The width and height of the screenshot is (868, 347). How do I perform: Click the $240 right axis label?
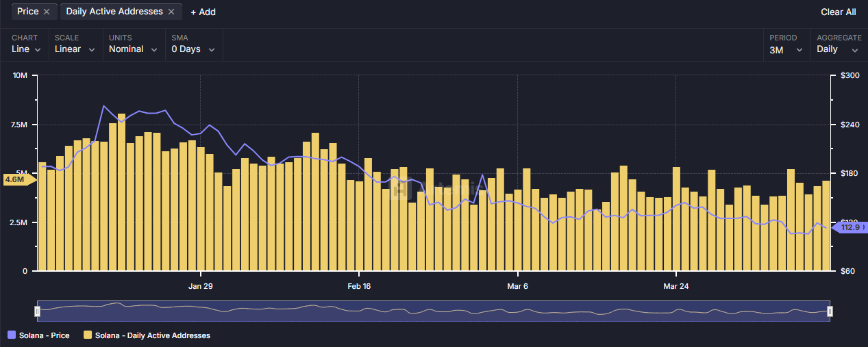click(850, 125)
